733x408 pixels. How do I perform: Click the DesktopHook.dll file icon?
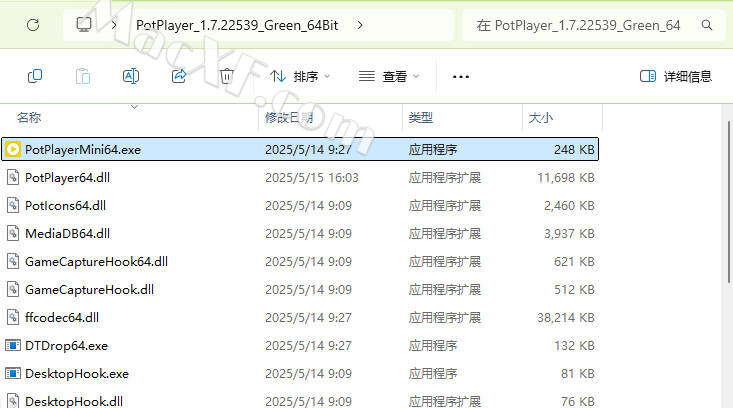tap(13, 401)
